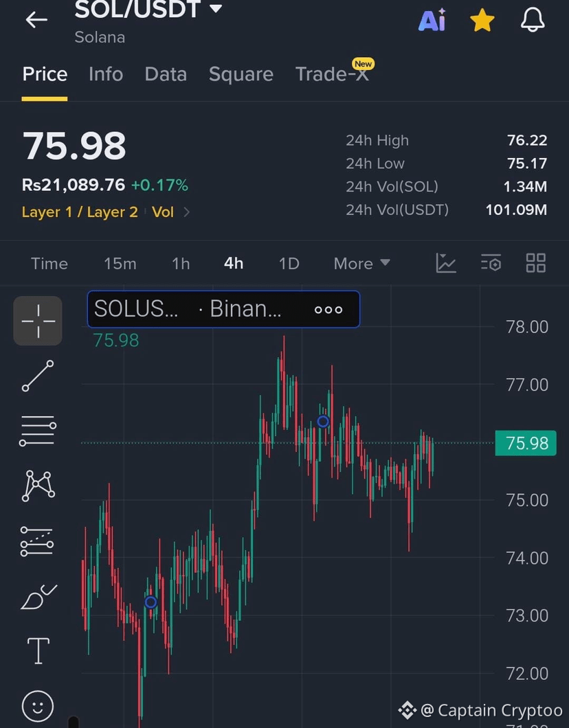This screenshot has width=569, height=728.
Task: Click the upper blue circle chart marker
Action: [323, 422]
